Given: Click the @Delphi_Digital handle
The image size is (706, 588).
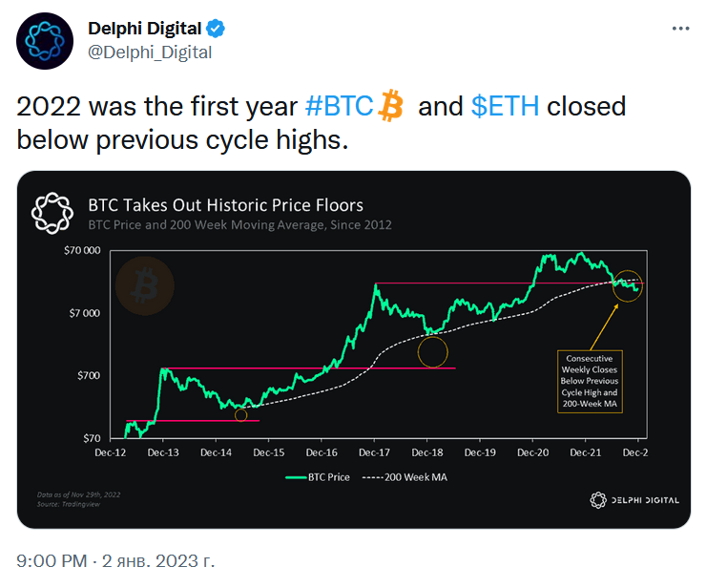Looking at the screenshot, I should [150, 52].
